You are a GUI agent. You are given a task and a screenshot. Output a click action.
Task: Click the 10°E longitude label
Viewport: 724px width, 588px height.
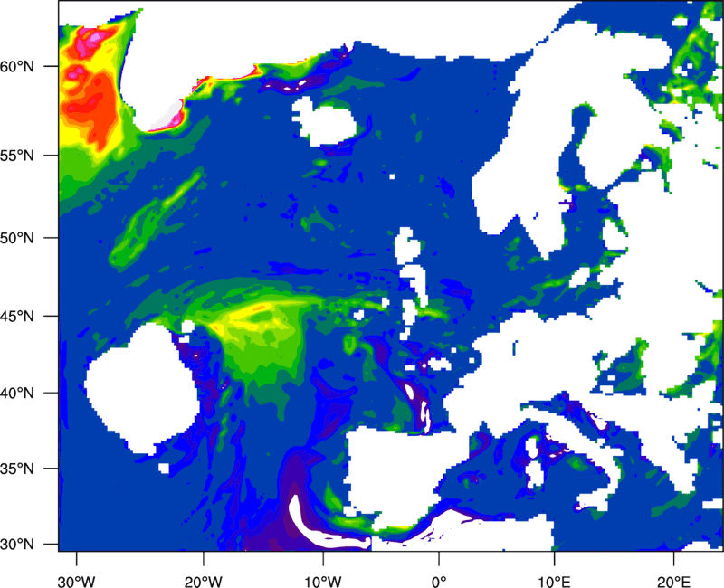pyautogui.click(x=554, y=581)
